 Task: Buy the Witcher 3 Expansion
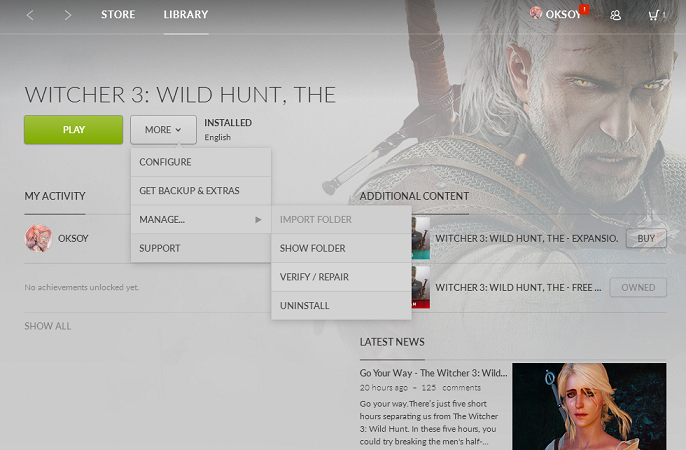pyautogui.click(x=646, y=238)
